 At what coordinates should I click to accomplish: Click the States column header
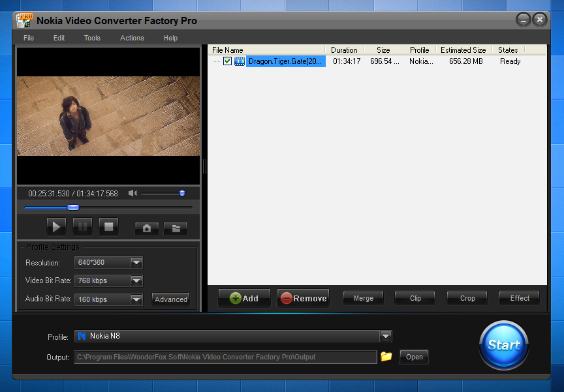point(508,50)
